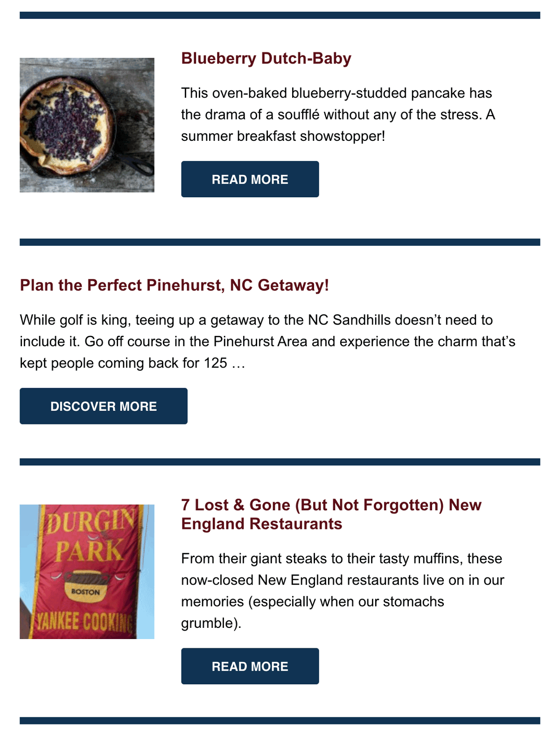
Task: Click the 7 Lost & Gone Restaurants headline
Action: coord(331,514)
